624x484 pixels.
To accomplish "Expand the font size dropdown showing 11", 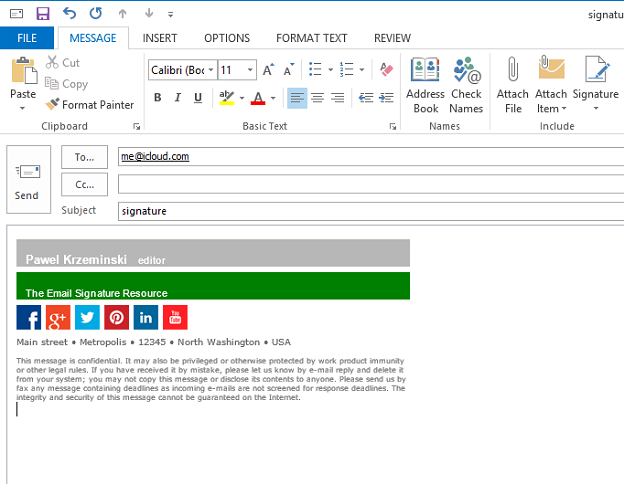I will tap(250, 70).
